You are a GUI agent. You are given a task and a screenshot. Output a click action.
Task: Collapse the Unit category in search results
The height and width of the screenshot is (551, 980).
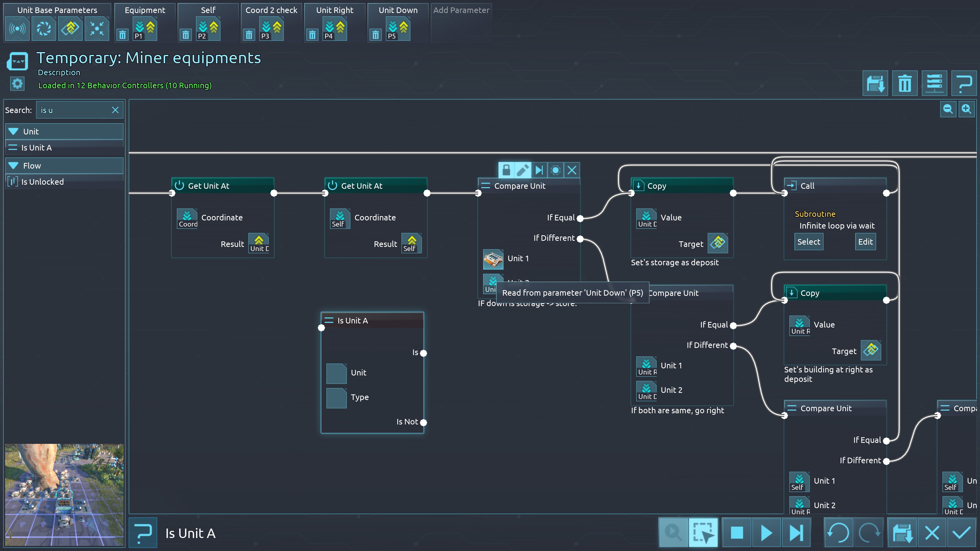tap(14, 132)
